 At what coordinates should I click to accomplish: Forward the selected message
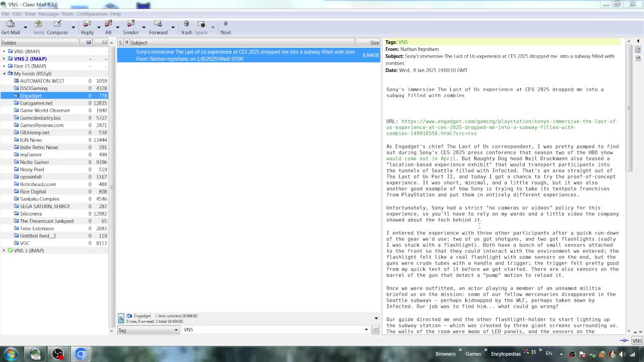pyautogui.click(x=158, y=28)
